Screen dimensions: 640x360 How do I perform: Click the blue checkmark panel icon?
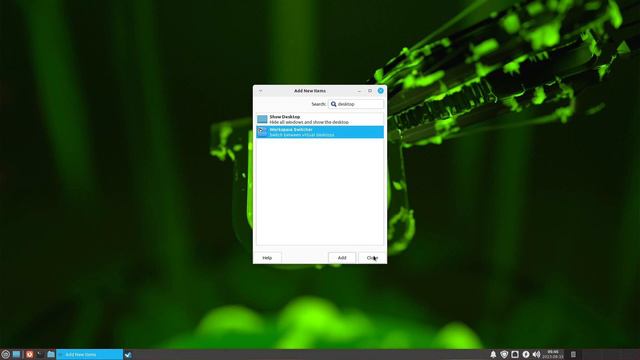pos(128,355)
